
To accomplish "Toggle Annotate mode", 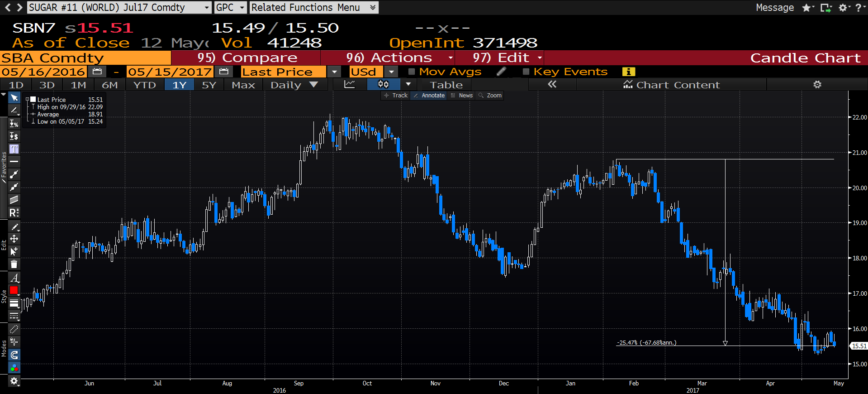I will tap(429, 96).
